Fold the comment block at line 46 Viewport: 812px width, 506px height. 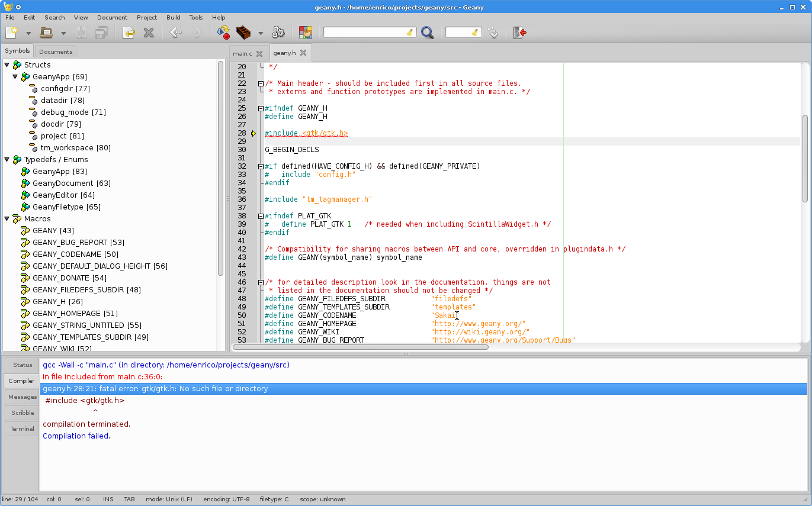[x=261, y=282]
